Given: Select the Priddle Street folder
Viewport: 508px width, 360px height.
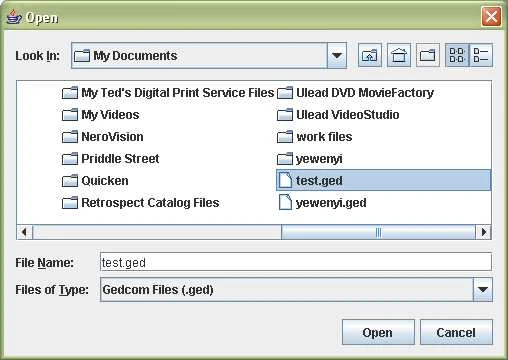Looking at the screenshot, I should (111, 158).
